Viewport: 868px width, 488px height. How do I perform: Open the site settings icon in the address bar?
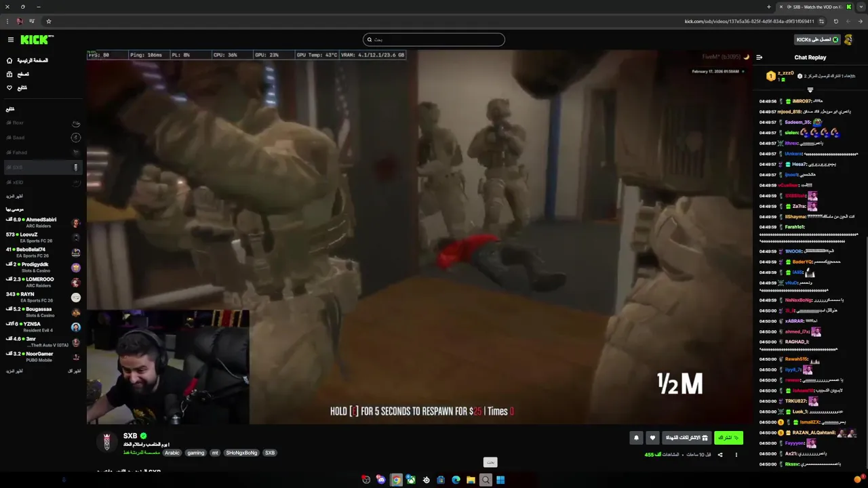[821, 21]
